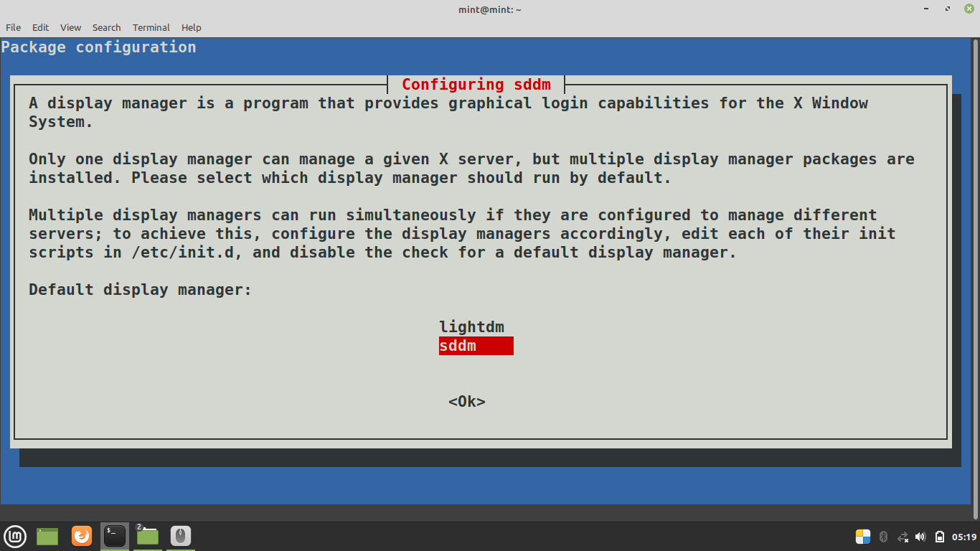Open the Linux Mint main menu
This screenshot has height=551, width=980.
15,536
